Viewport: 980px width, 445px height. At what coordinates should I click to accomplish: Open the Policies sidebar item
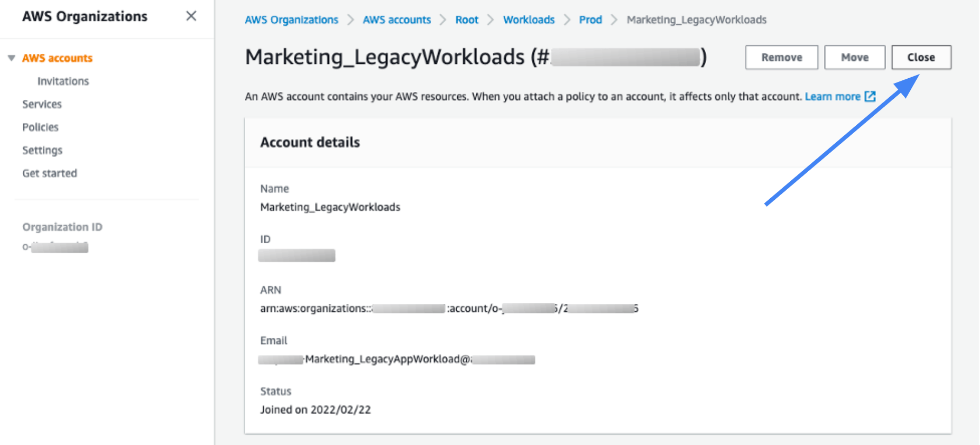[x=40, y=127]
